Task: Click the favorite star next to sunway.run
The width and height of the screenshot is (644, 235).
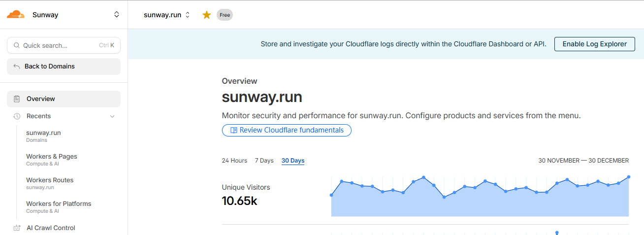Action: coord(207,15)
